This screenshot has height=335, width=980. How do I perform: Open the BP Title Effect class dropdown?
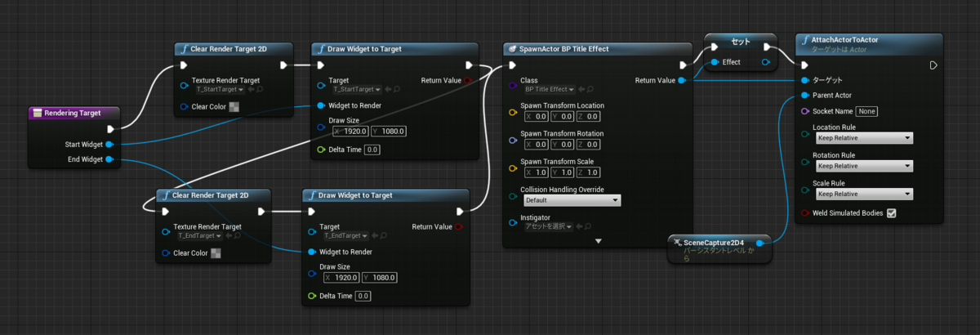coord(550,90)
